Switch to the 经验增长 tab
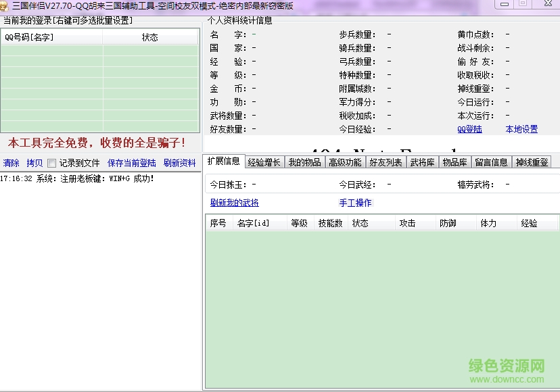Screen dimensions: 560x392 click(264, 162)
